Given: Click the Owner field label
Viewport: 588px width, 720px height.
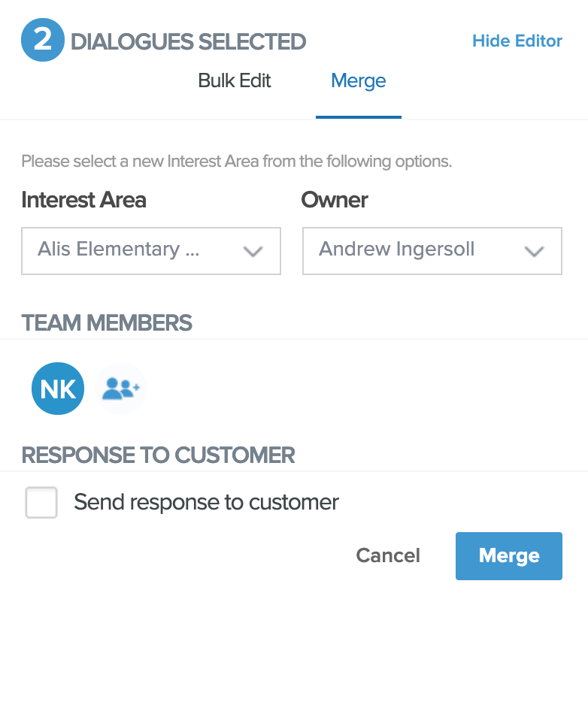Looking at the screenshot, I should pos(335,200).
